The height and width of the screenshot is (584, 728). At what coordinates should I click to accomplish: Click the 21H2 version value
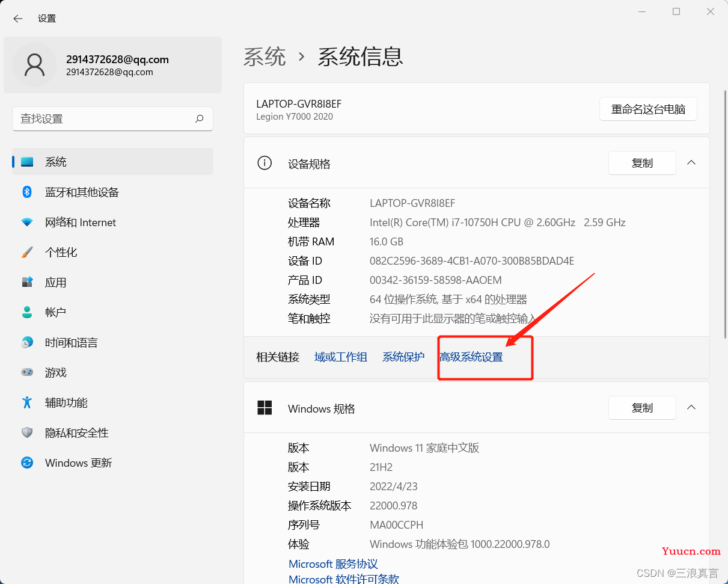click(381, 467)
